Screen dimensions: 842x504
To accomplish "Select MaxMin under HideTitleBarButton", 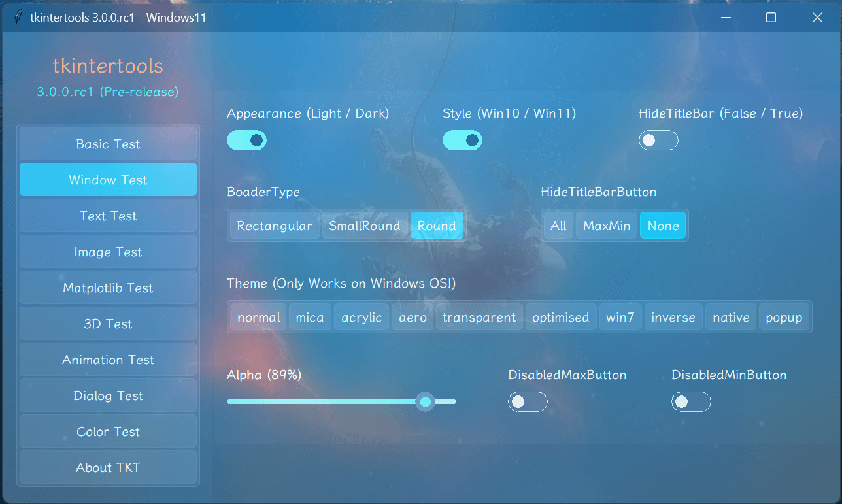I will point(607,226).
